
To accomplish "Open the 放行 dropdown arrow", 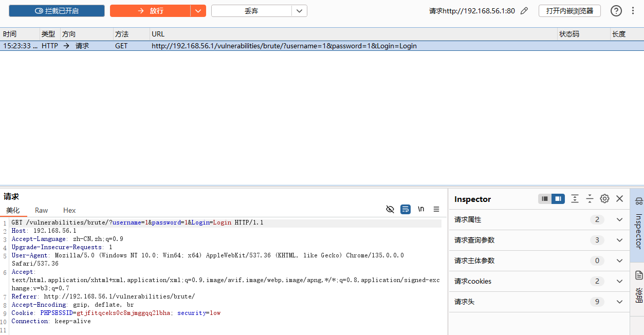I will point(198,11).
